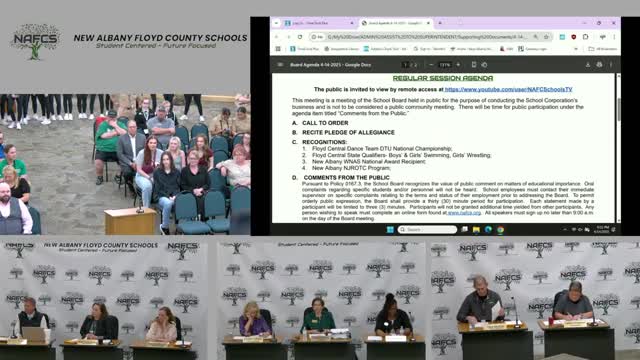Show hidden system tray icons
The image size is (640, 360).
565,229
